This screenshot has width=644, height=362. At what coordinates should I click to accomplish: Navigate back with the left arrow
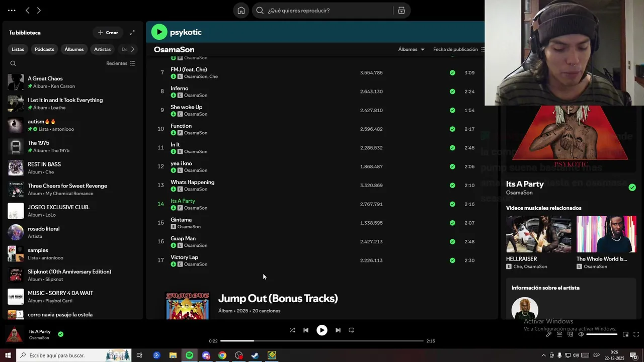coord(28,11)
